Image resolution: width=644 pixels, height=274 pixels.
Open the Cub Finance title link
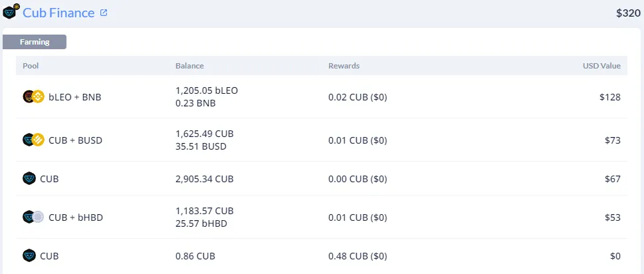pos(58,13)
